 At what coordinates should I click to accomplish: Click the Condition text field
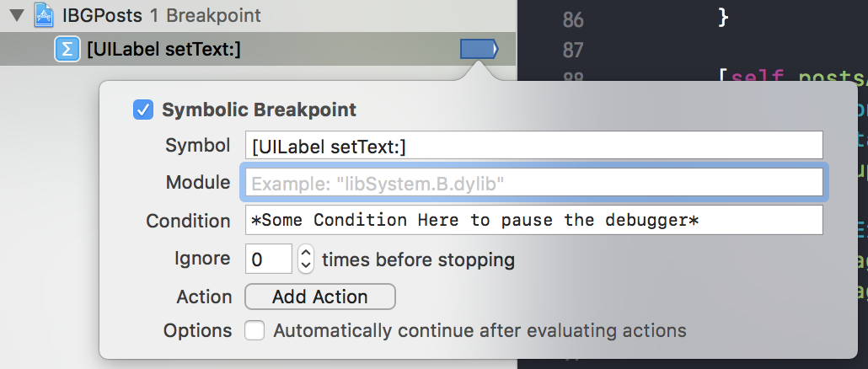click(534, 220)
